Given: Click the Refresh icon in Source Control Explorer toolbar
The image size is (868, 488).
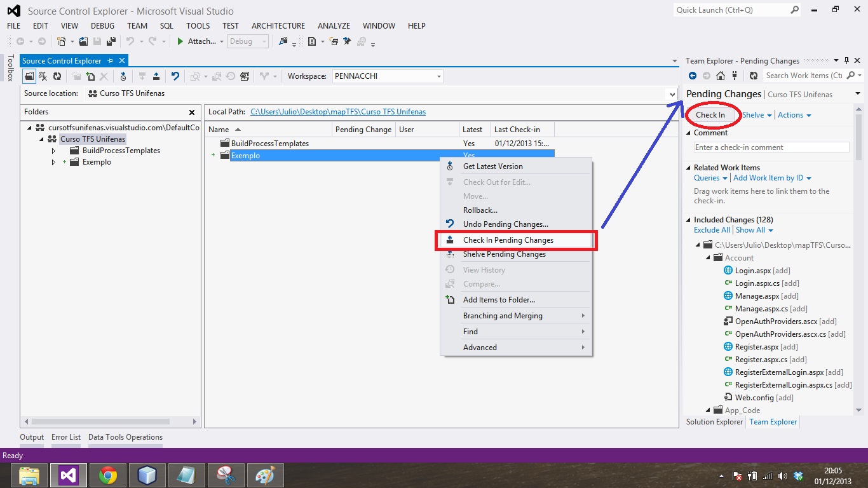Looking at the screenshot, I should pos(57,76).
